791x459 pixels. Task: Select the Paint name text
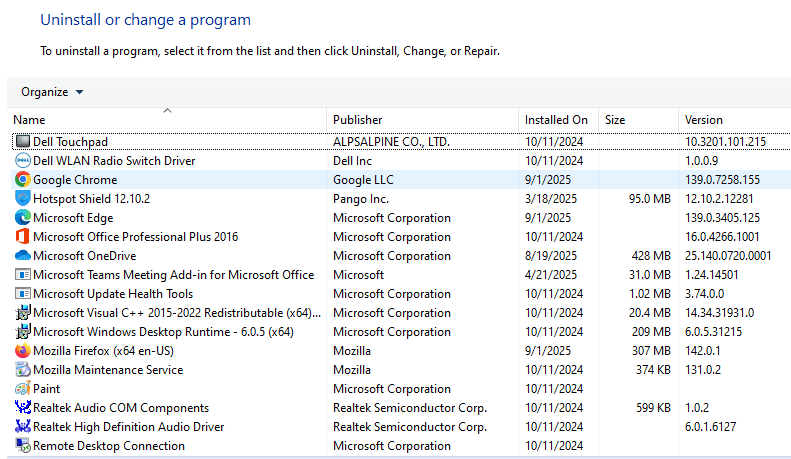pyautogui.click(x=46, y=389)
